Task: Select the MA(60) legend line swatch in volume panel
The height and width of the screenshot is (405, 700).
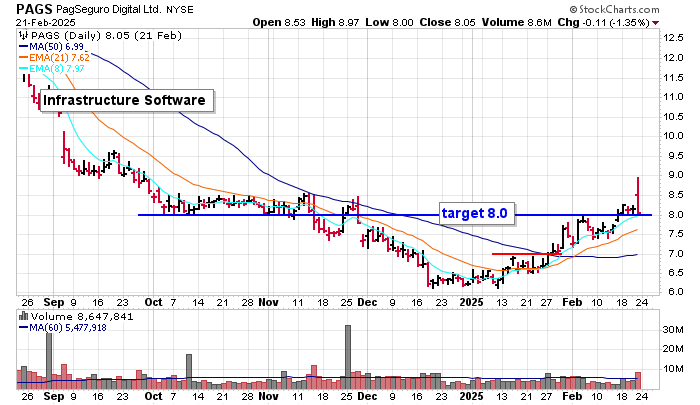Action: tap(23, 328)
